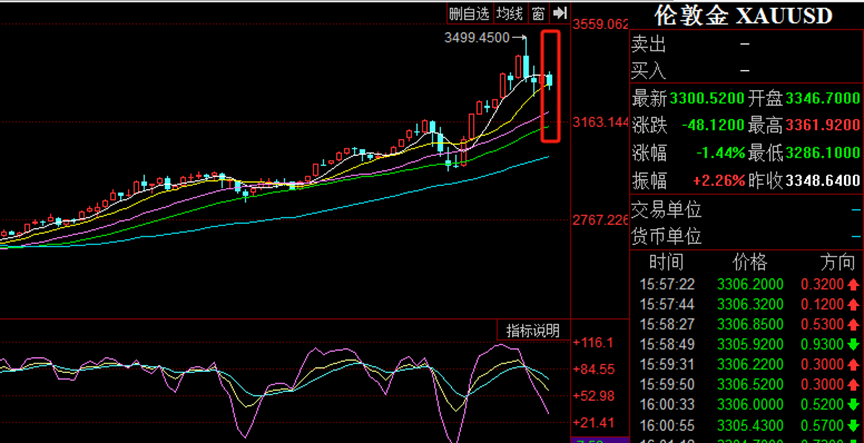This screenshot has height=443, width=864.
Task: Click the 最高 value 3361.9200
Action: pyautogui.click(x=823, y=125)
